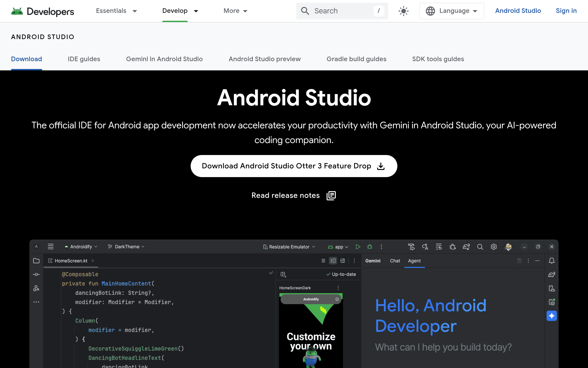The height and width of the screenshot is (368, 588).
Task: Click the Attach Debugger to process icon
Action: tap(452, 247)
